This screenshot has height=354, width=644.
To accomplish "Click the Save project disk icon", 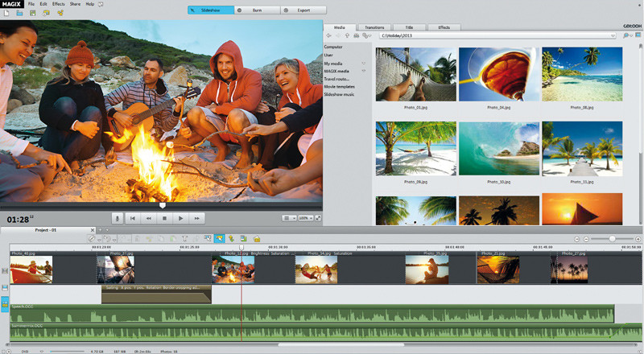I will point(33,14).
